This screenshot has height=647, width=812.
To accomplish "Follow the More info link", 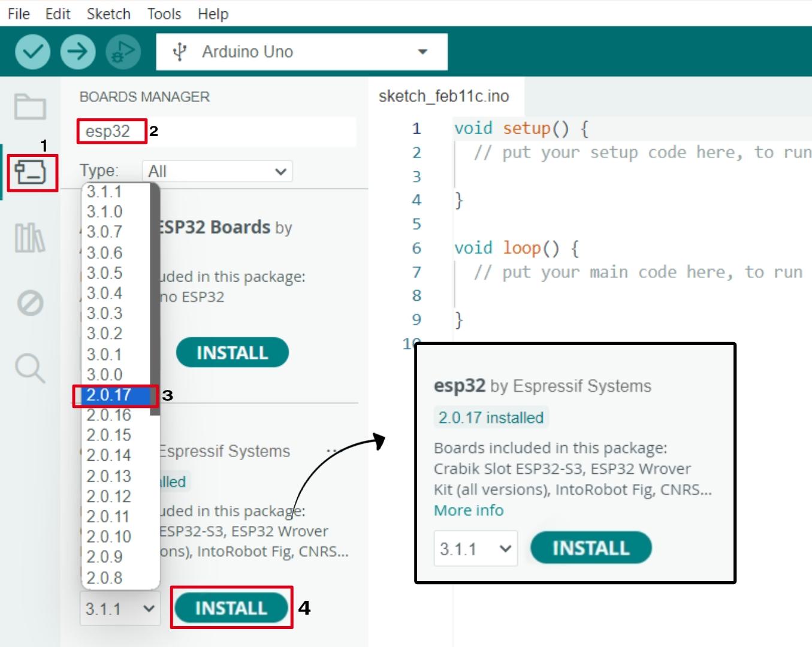I will tap(469, 510).
